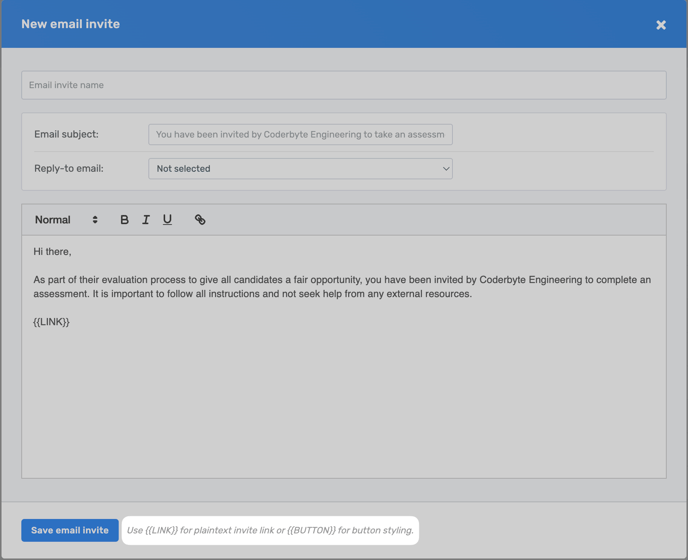Close the New email invite dialog
The image size is (688, 560).
coord(661,25)
